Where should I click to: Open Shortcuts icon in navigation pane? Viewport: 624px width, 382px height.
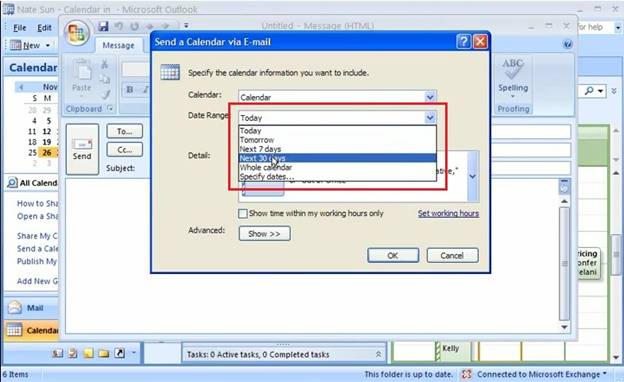coord(119,353)
